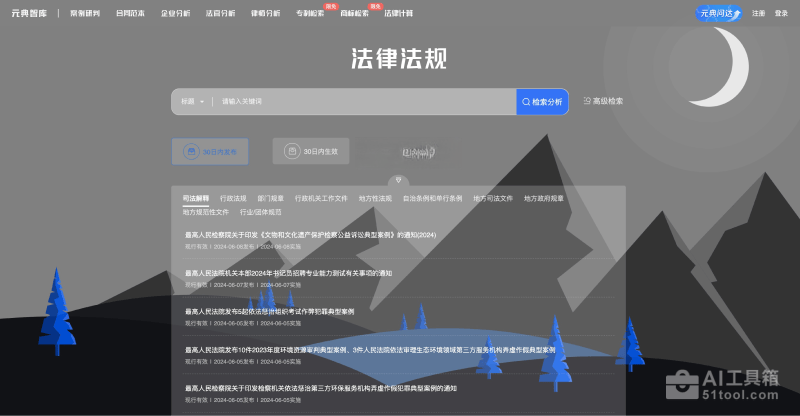Click the 高级检索 filter icon

(587, 101)
